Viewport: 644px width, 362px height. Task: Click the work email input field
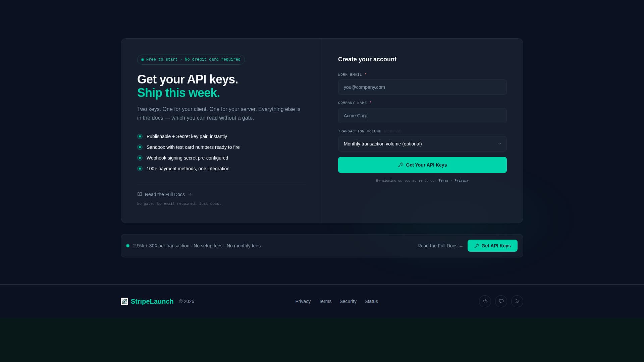click(422, 87)
